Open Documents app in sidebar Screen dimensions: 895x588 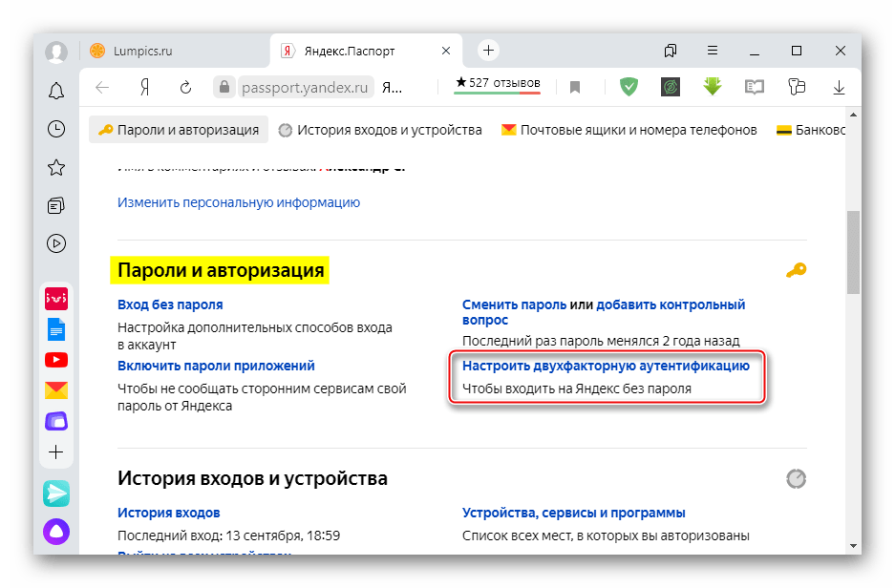point(56,329)
